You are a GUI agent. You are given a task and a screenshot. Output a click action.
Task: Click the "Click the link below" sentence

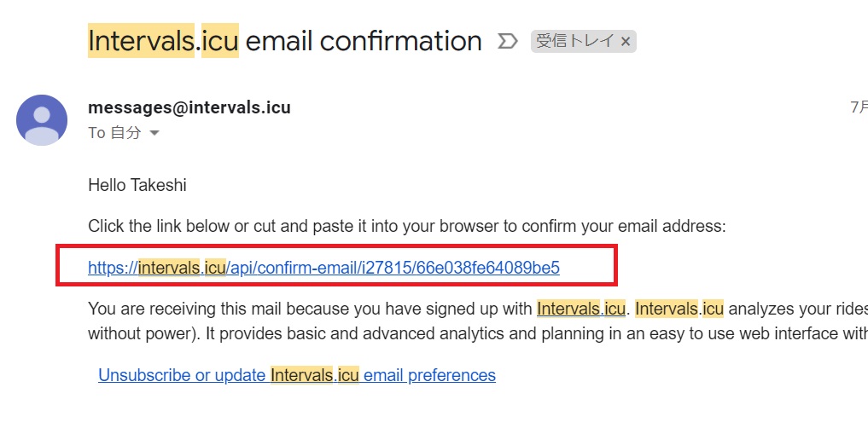pyautogui.click(x=405, y=227)
